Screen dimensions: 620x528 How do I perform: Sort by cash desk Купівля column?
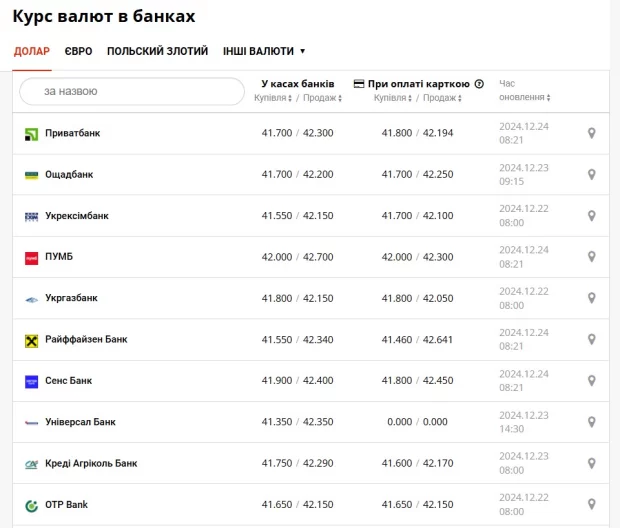272,98
